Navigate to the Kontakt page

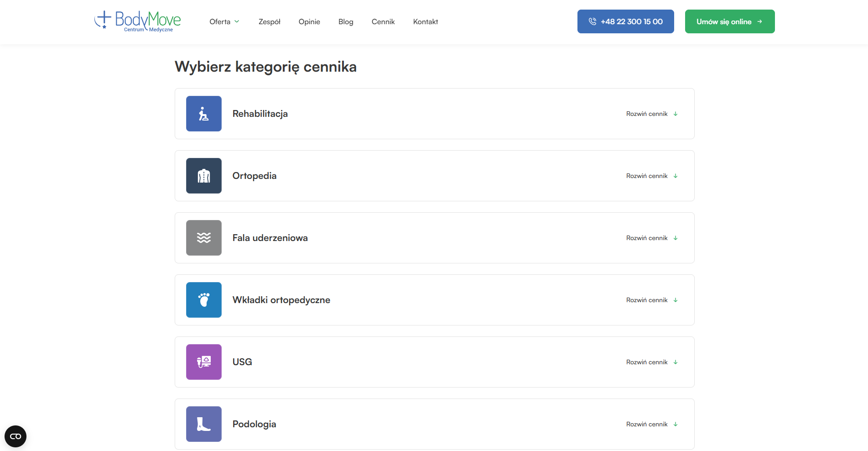point(425,21)
